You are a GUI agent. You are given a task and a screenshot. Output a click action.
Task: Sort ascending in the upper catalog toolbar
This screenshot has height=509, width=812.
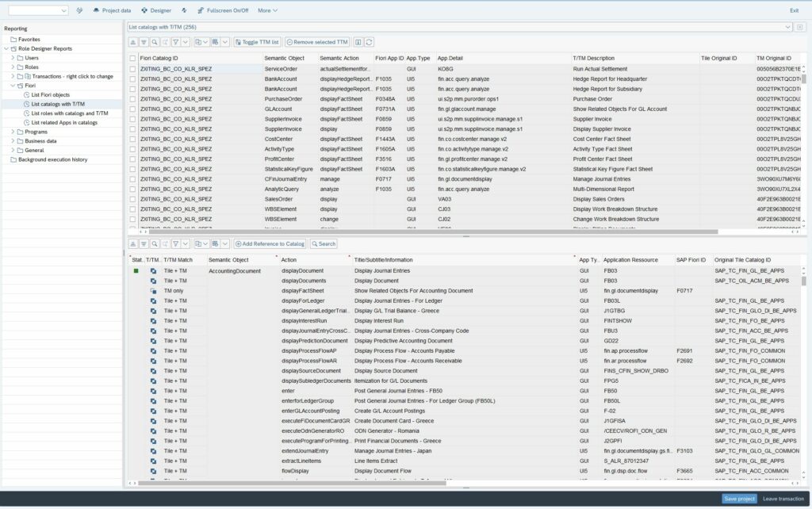(x=133, y=42)
